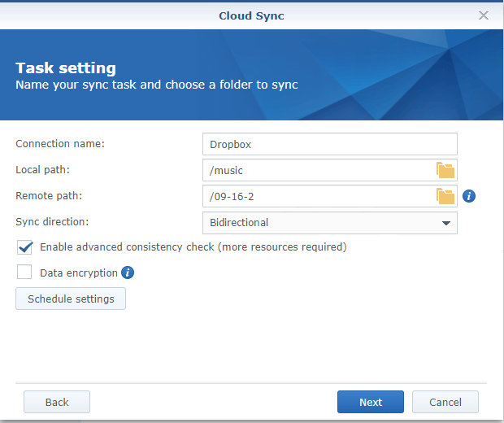The width and height of the screenshot is (504, 423).
Task: Click the info icon beside Remote path
Action: 469,196
